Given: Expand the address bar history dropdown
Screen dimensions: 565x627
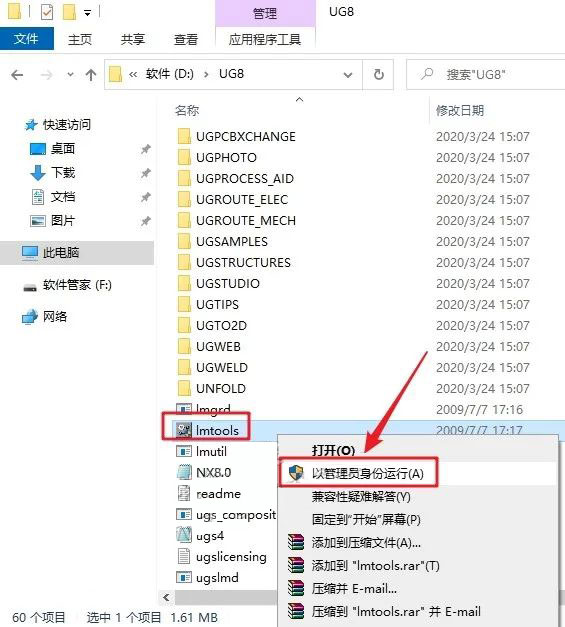Looking at the screenshot, I should (x=348, y=75).
